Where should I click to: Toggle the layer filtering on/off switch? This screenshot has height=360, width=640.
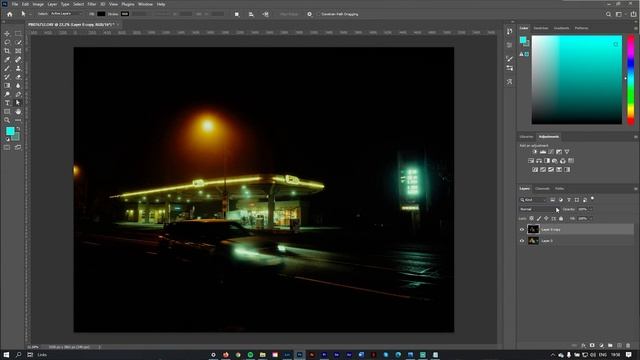tap(592, 199)
